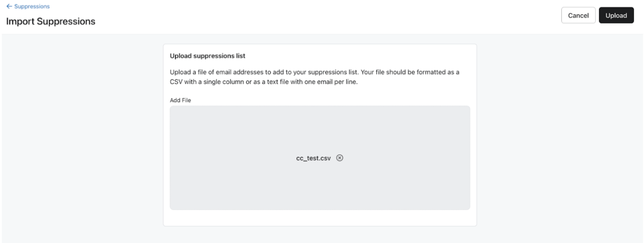The height and width of the screenshot is (243, 644).
Task: Click the Import Suppressions page title
Action: pyautogui.click(x=51, y=22)
